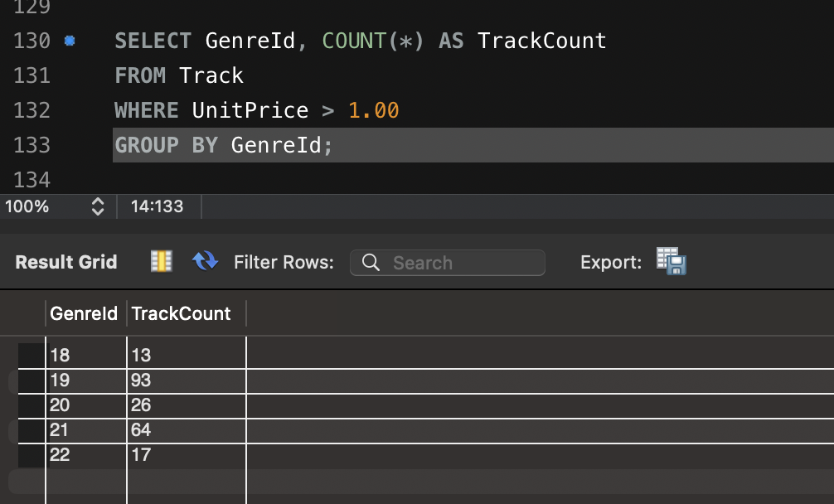Viewport: 834px width, 504px height.
Task: Refresh the result grid data
Action: coord(206,261)
